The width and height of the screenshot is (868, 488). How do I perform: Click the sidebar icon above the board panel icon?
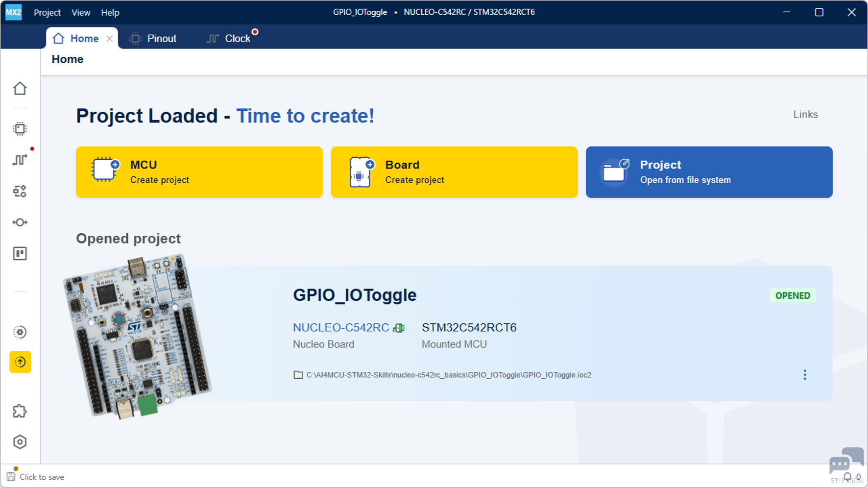coord(20,222)
